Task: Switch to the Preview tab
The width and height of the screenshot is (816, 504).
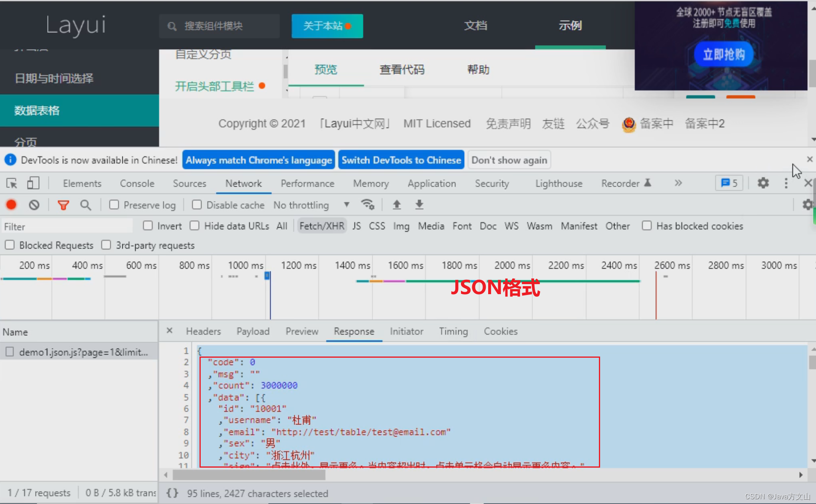Action: [302, 331]
